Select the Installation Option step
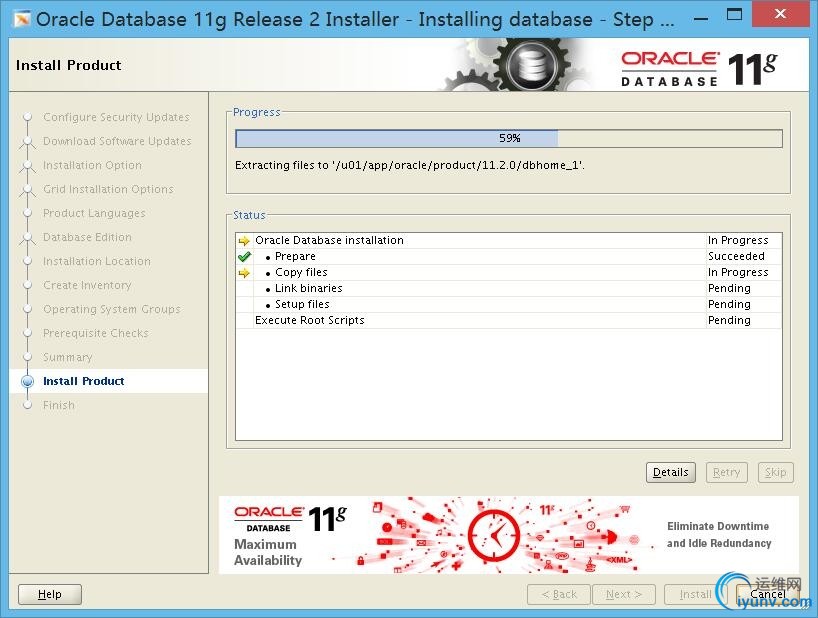Screen dimensions: 818x618 tap(92, 165)
